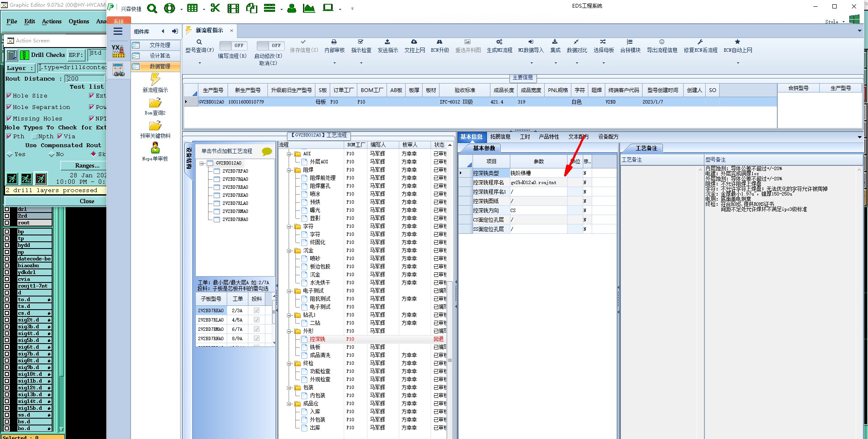
Task: Click the green area chart icon in the quick toolbar
Action: [x=309, y=8]
